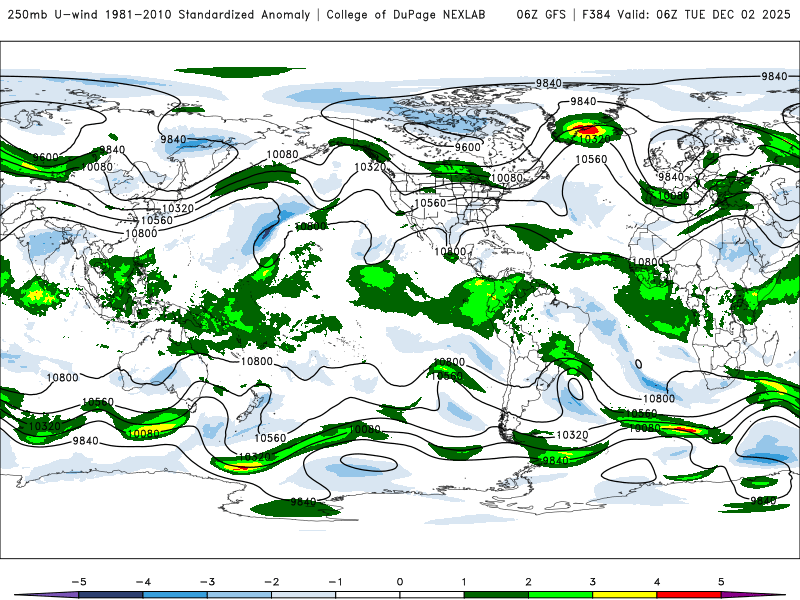Click the 'F384 Valid: 06Z TUE DEC 02 2025' text
Viewport: 800px width, 600px height.
(x=686, y=15)
